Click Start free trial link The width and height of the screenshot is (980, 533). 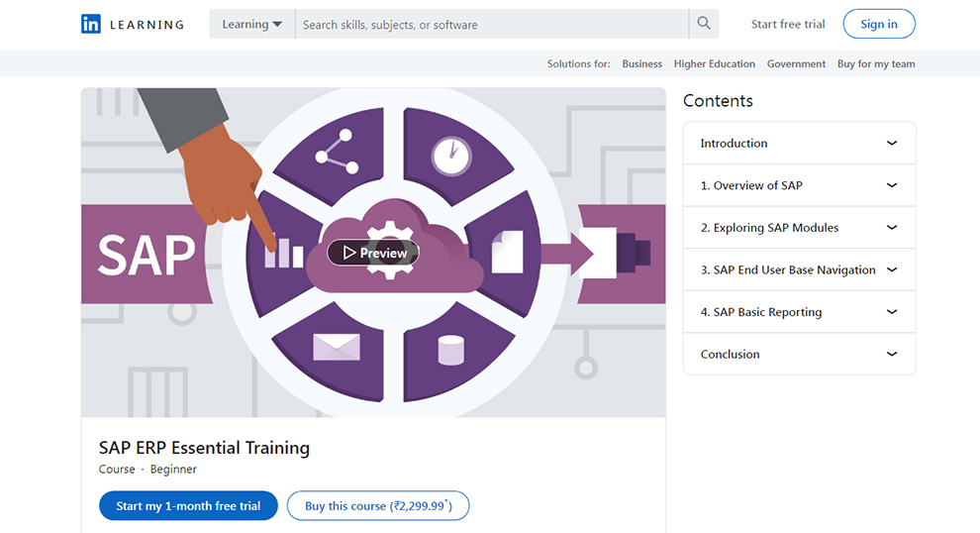(x=788, y=24)
